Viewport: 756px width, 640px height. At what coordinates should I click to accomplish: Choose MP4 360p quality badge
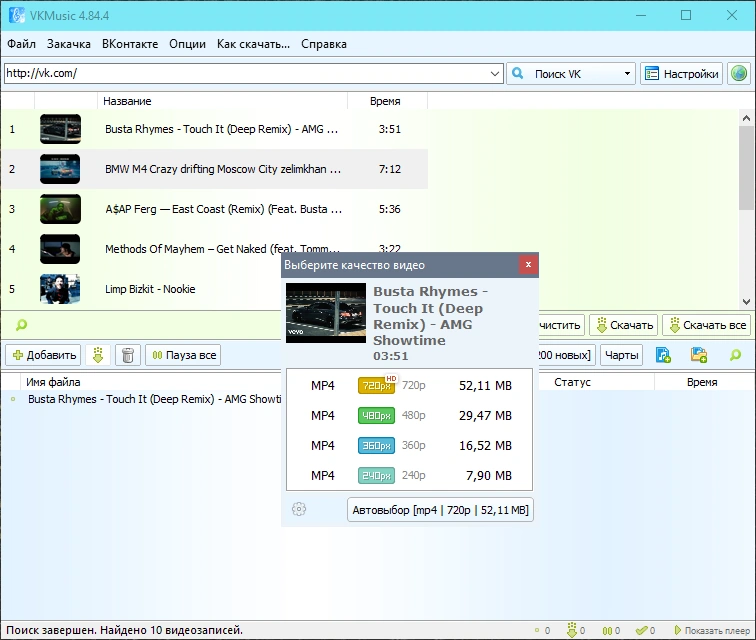point(376,445)
